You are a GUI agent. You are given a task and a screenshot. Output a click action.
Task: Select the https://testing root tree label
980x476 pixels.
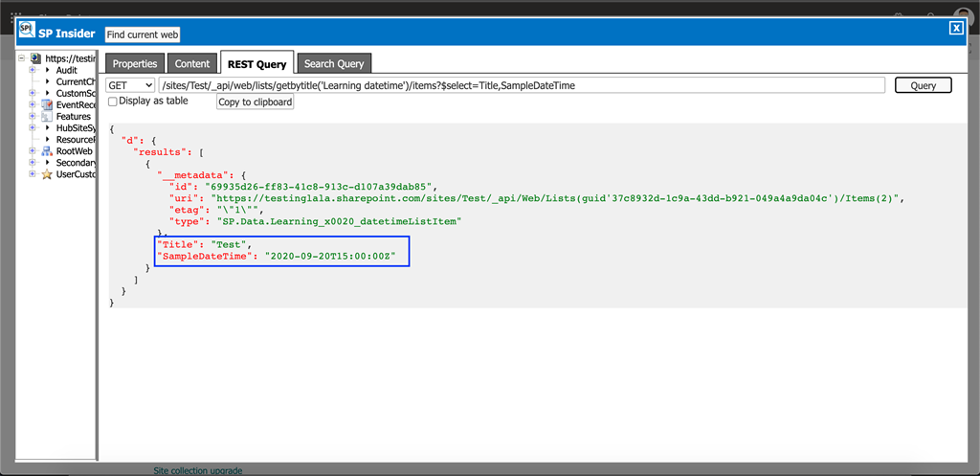pos(70,58)
